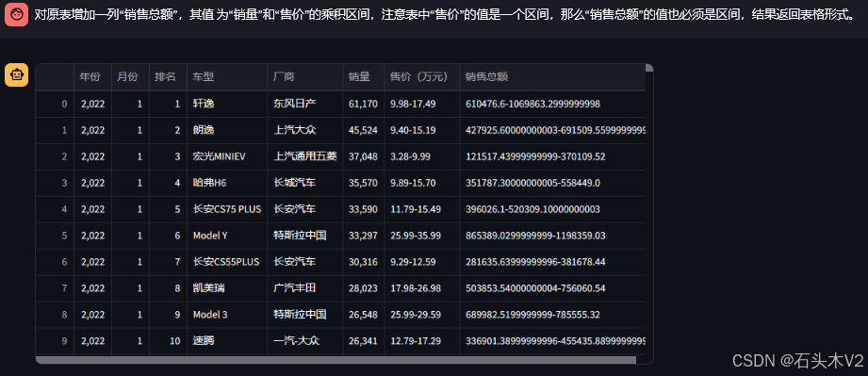
Task: Click the sales value 26,341
Action: (x=363, y=340)
